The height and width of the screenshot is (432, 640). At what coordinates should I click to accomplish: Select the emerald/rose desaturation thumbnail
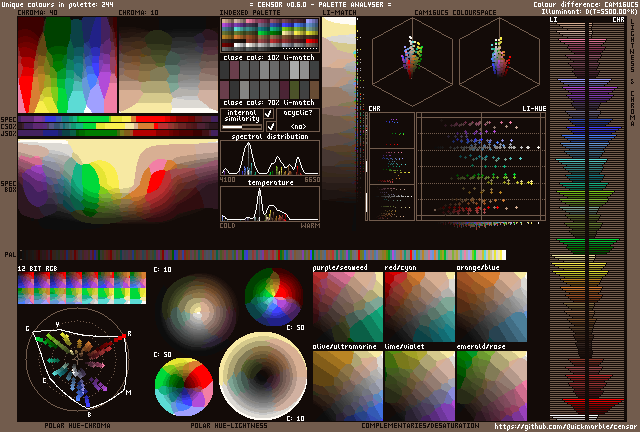[x=491, y=385]
